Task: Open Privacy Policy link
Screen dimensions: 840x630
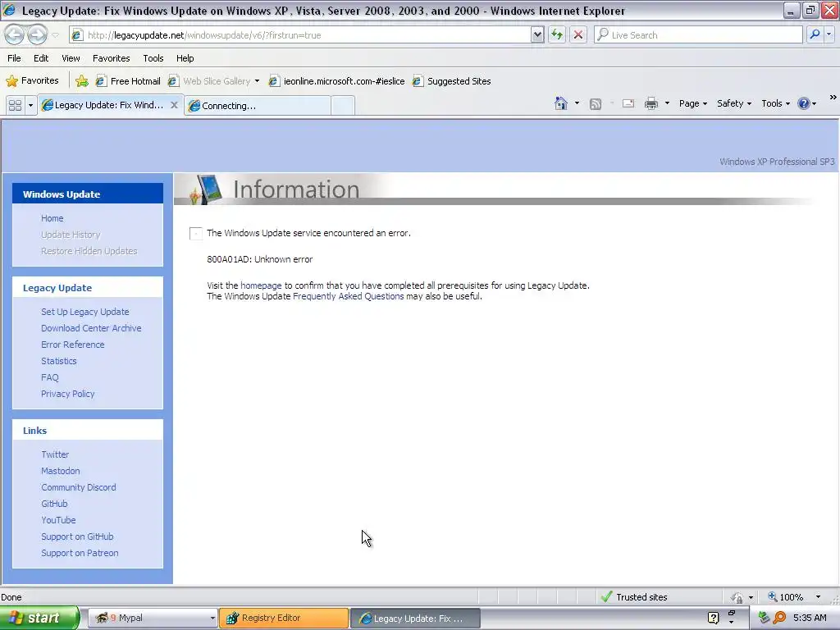Action: pos(67,394)
